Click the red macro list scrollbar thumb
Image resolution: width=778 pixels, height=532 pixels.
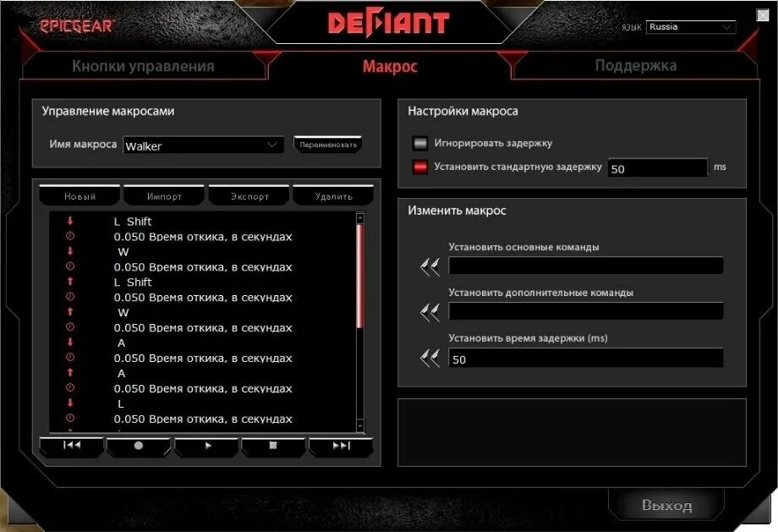point(359,276)
